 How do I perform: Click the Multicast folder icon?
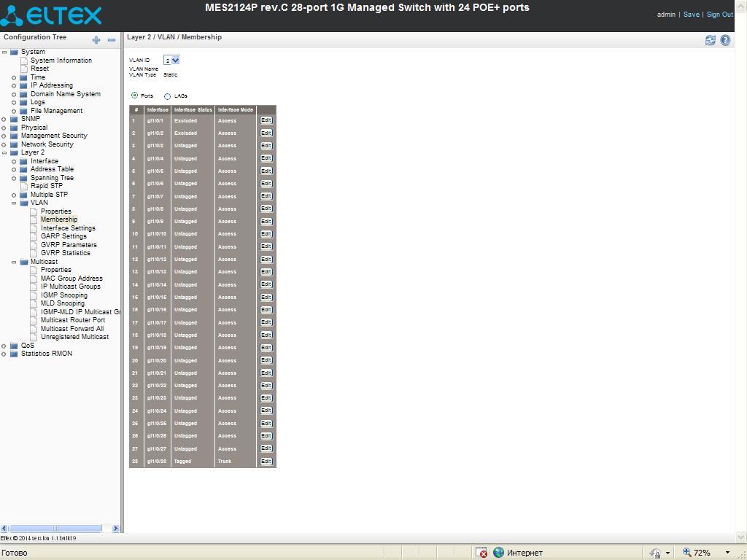24,262
